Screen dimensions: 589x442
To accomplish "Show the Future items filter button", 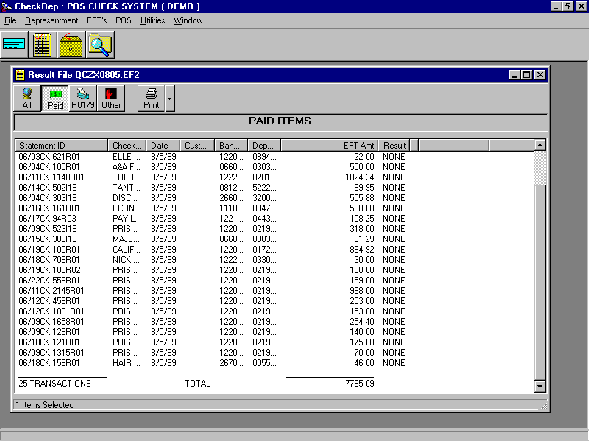I will [83, 98].
